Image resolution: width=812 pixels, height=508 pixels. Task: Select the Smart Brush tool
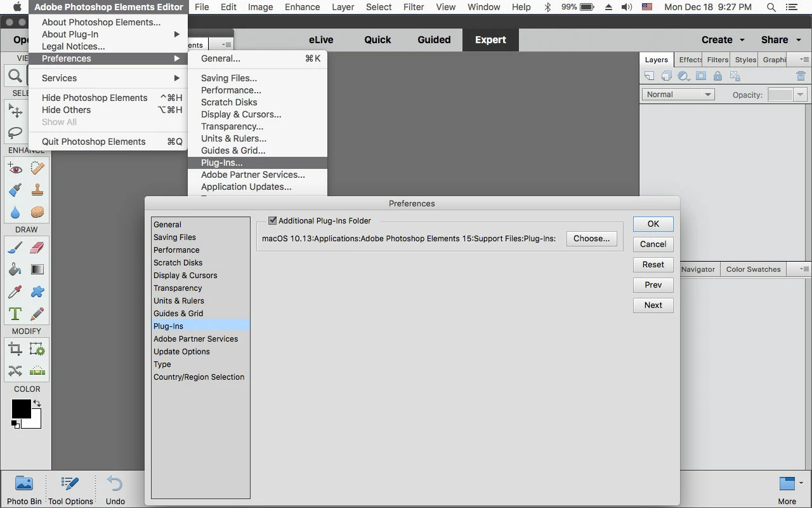point(15,190)
